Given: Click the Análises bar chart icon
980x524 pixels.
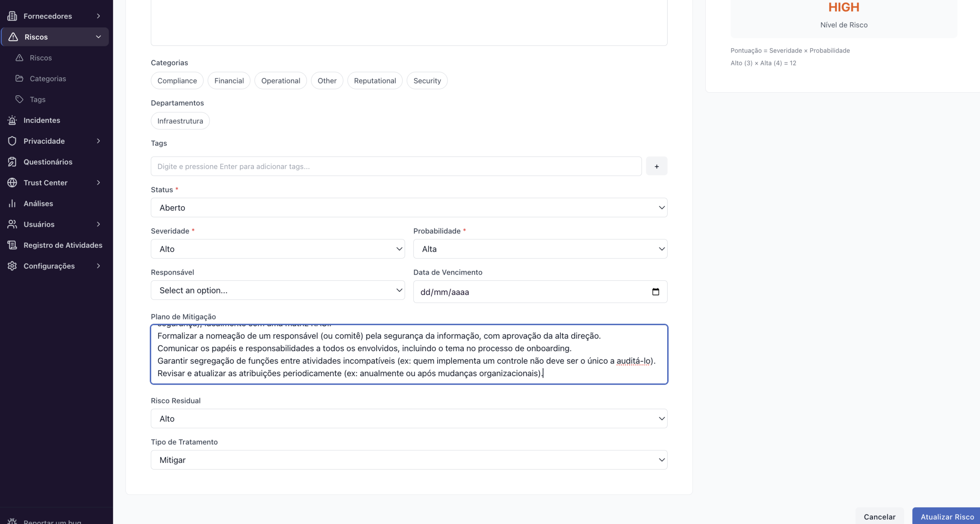Looking at the screenshot, I should [x=12, y=203].
